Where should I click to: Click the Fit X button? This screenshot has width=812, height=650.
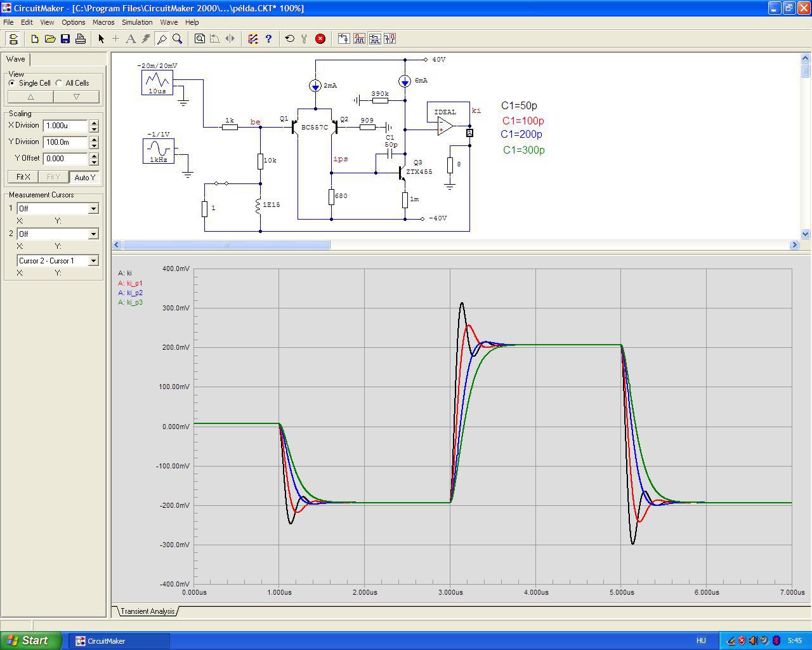point(23,177)
